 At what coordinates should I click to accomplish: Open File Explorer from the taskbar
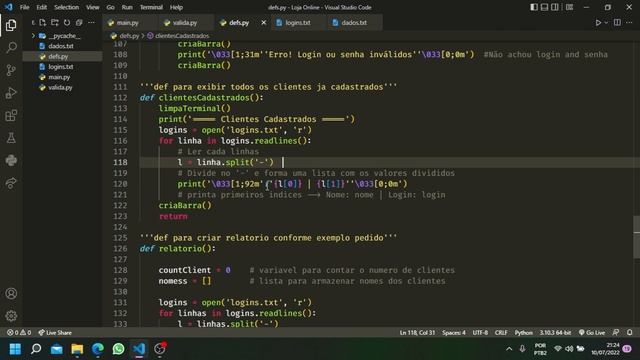coord(77,349)
